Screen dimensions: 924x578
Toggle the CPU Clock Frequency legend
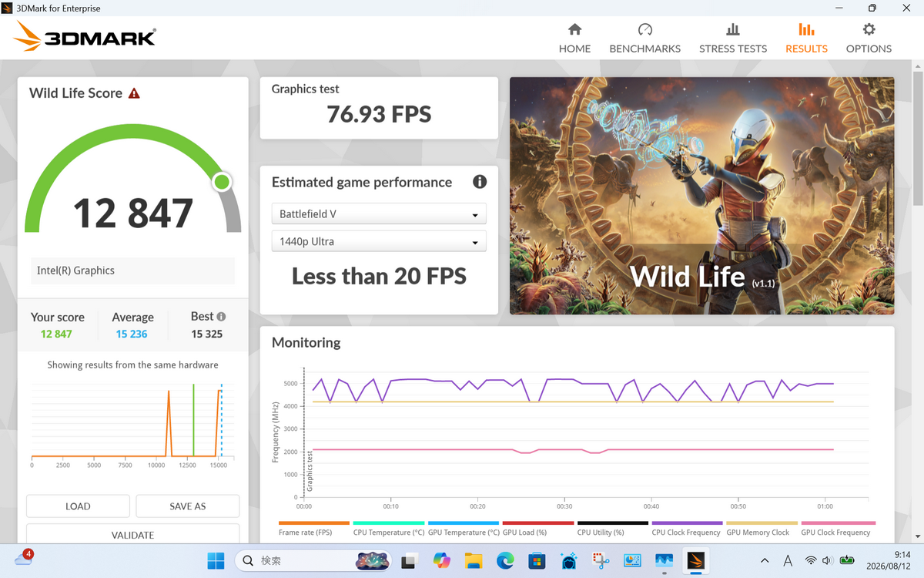point(686,529)
